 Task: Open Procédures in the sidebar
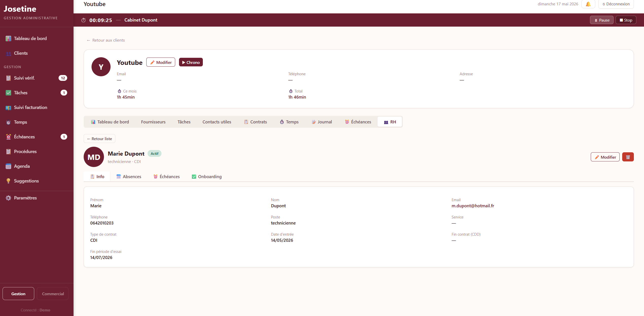click(x=37, y=151)
